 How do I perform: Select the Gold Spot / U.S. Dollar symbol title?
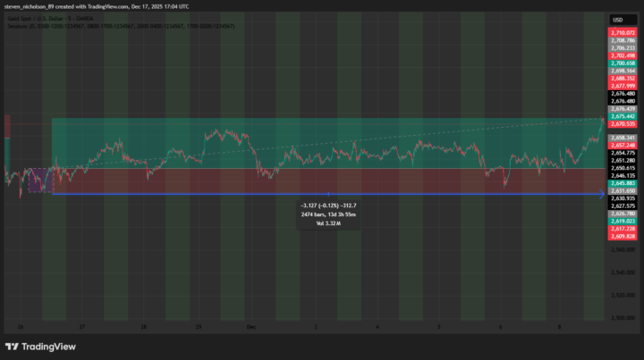pyautogui.click(x=50, y=19)
